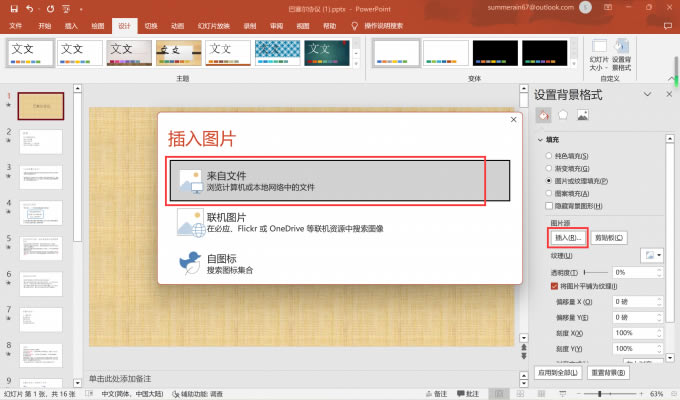Screen dimensions: 680x400
Task: Collapse the Fill (填充) section
Action: tap(541, 141)
